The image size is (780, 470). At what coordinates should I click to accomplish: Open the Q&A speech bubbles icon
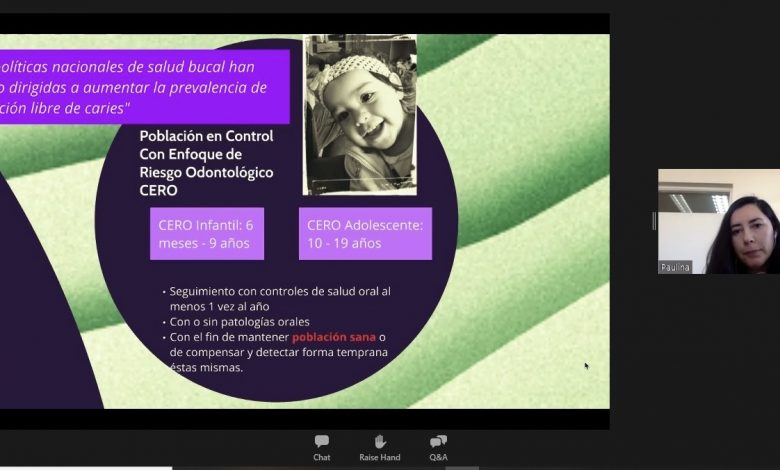point(438,441)
